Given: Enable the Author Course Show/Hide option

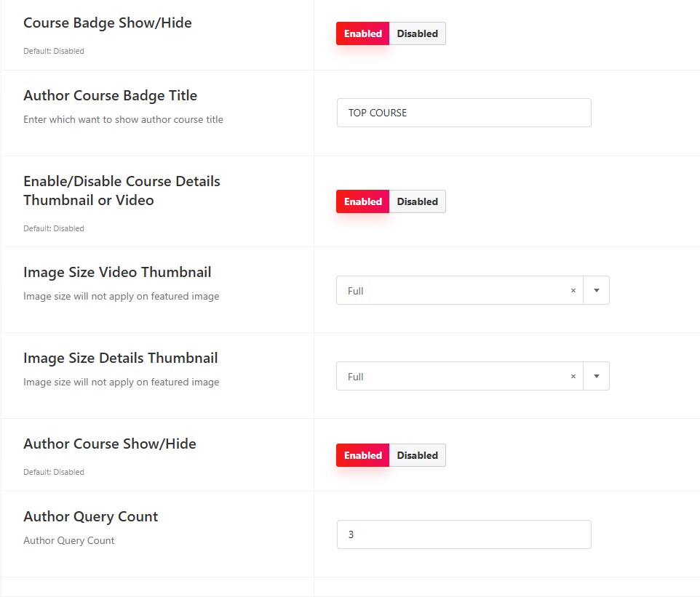Looking at the screenshot, I should [x=363, y=455].
